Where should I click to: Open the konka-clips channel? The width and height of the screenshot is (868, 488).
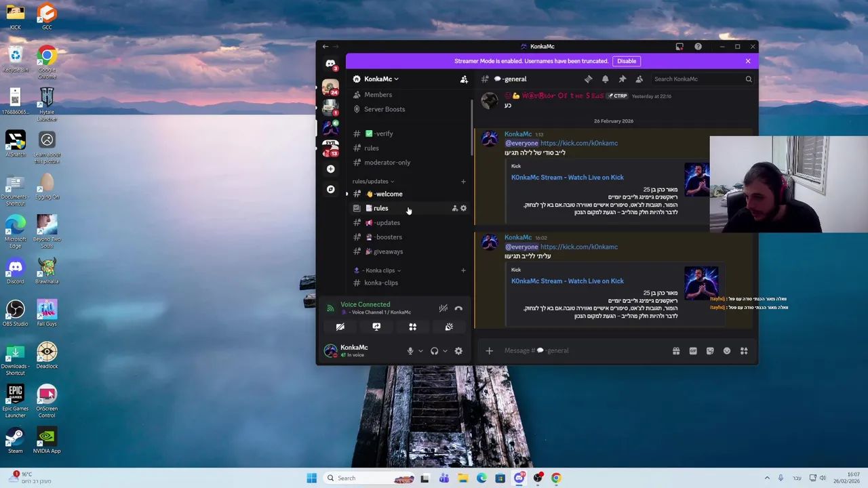pos(408,283)
